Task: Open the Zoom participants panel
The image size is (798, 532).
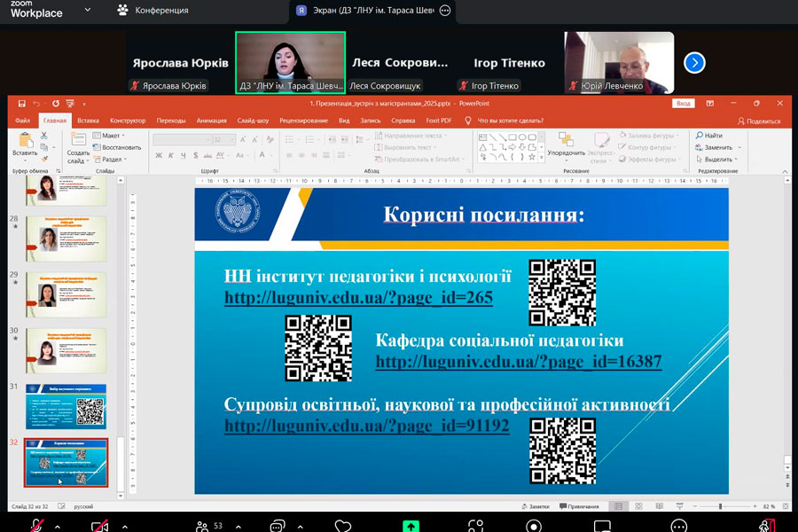Action: tap(205, 525)
